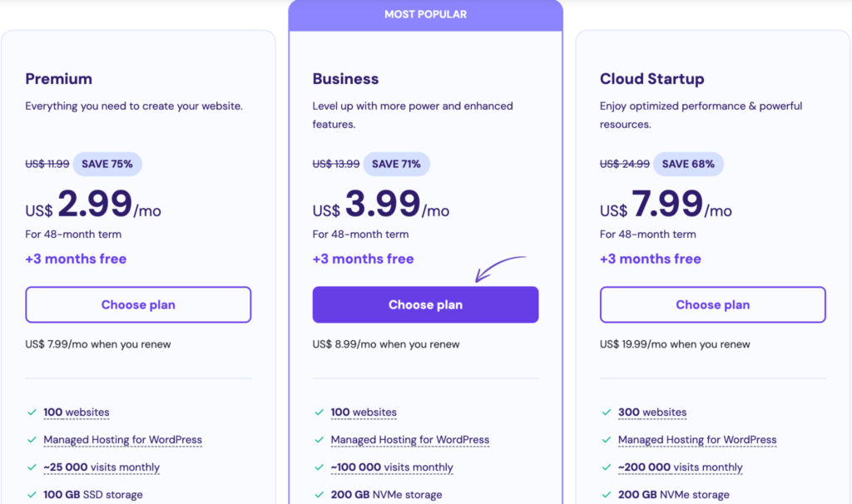Image resolution: width=852 pixels, height=504 pixels.
Task: Click the SAVE 68% badge
Action: (688, 164)
